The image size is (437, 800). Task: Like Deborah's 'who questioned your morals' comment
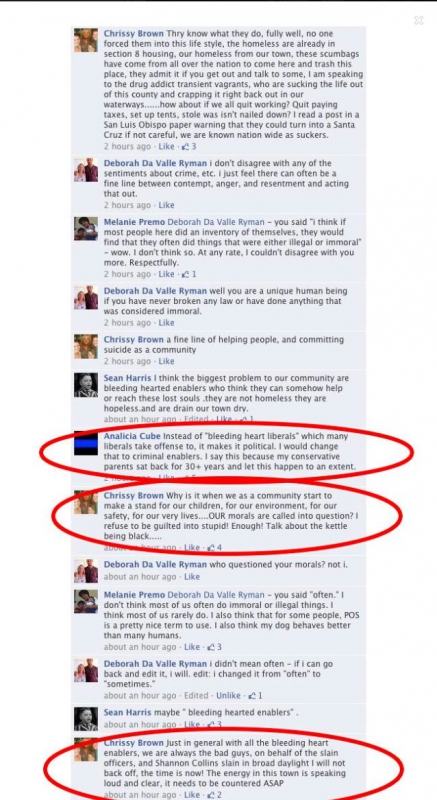[x=192, y=577]
